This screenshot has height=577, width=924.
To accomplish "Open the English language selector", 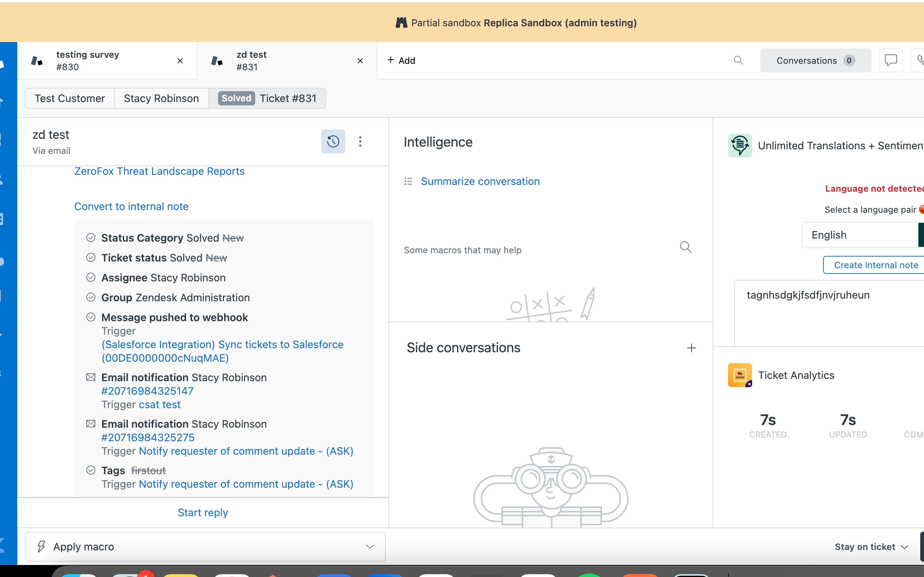I will (x=859, y=235).
